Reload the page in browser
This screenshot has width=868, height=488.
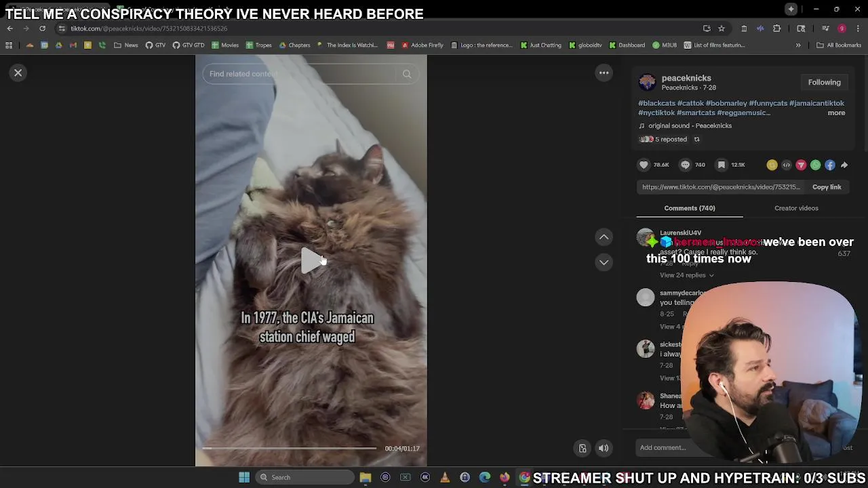(x=42, y=28)
